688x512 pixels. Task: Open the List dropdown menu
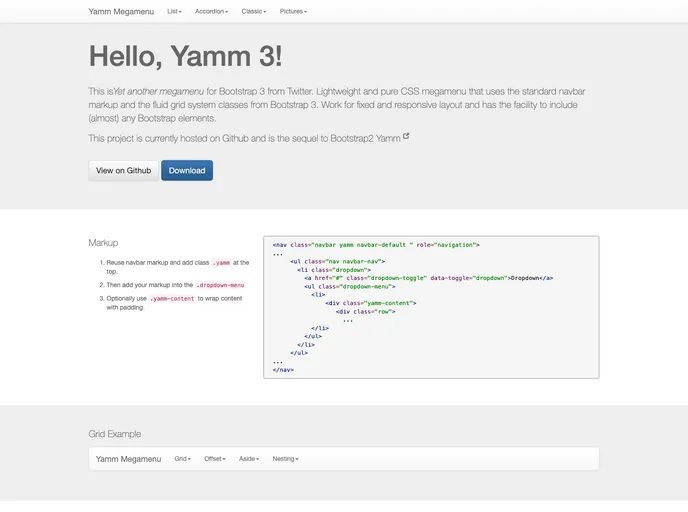174,11
